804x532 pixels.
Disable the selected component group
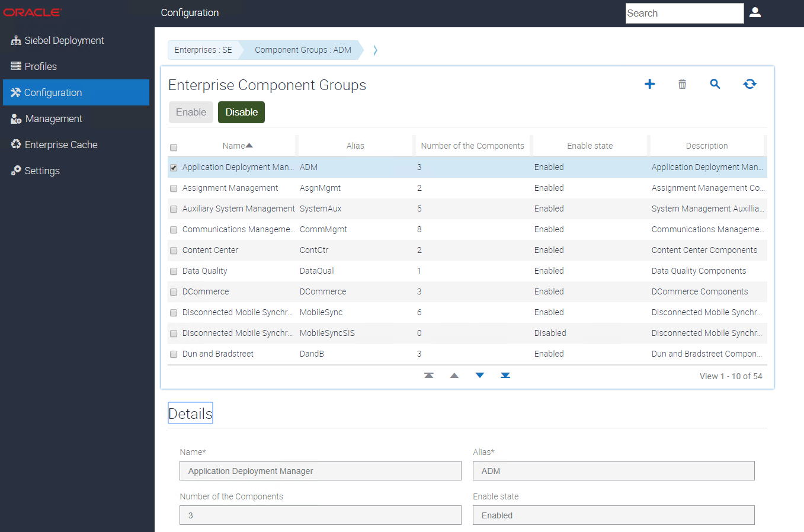pyautogui.click(x=241, y=112)
